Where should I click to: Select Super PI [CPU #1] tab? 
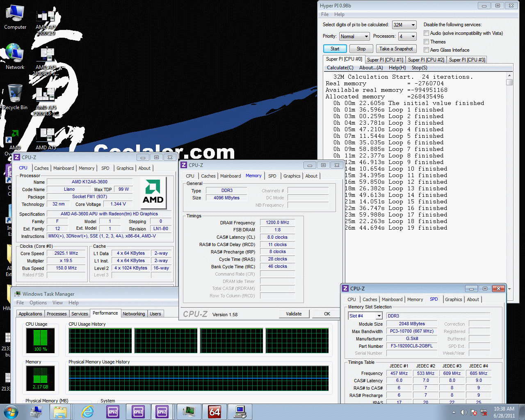(x=385, y=60)
